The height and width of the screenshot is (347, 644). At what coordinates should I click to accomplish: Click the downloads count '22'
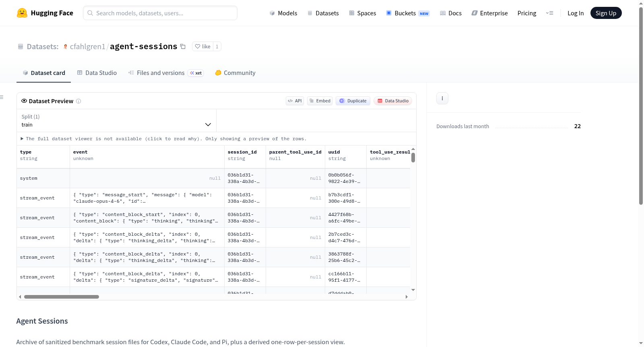point(578,126)
